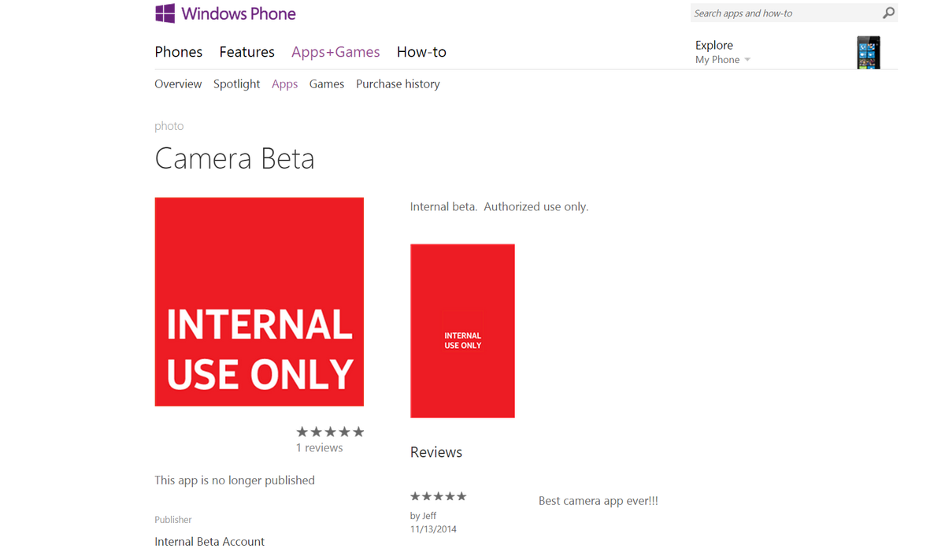Open the Apps+Games menu
945x560 pixels.
click(335, 51)
